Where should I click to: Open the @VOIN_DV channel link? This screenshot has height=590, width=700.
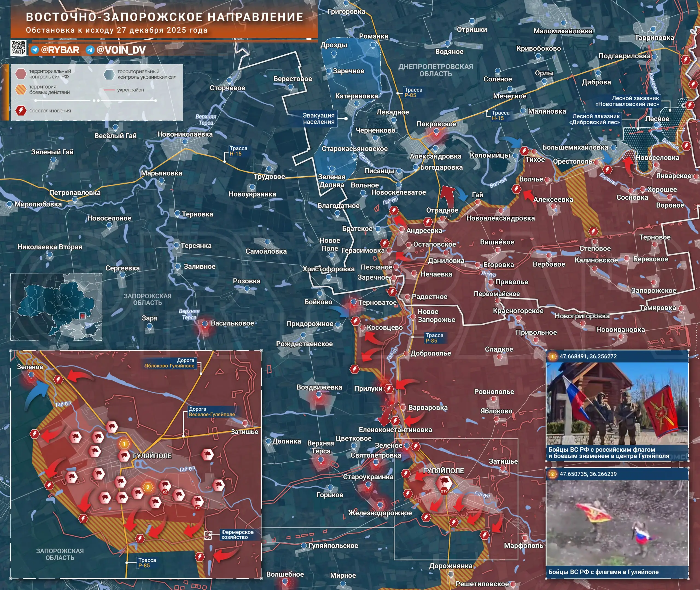(121, 50)
